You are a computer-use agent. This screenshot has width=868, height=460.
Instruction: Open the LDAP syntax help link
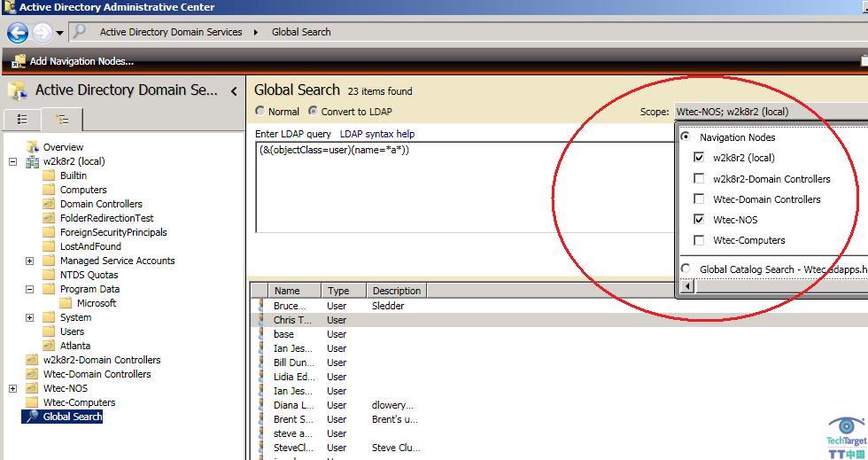(x=377, y=134)
